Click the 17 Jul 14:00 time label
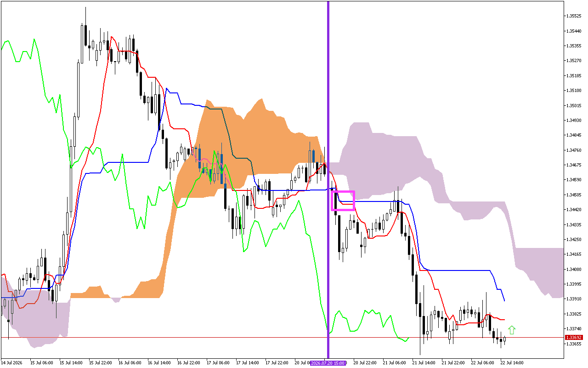The height and width of the screenshot is (368, 588). 247,362
